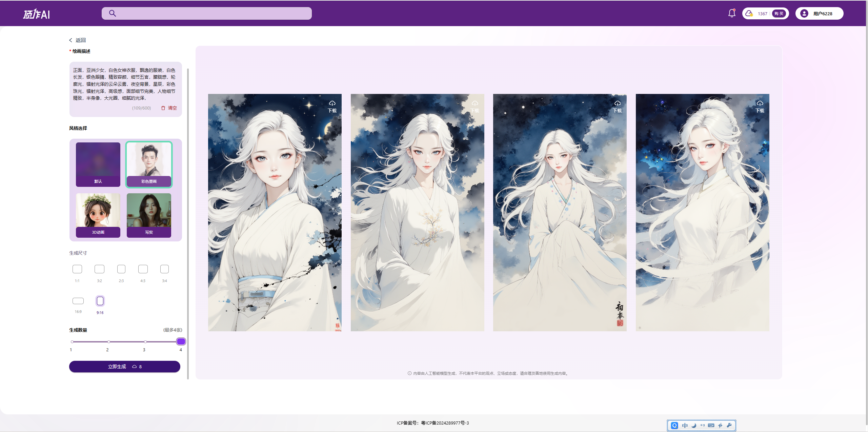Click the user avatar icon
Image resolution: width=868 pixels, height=432 pixels.
804,14
